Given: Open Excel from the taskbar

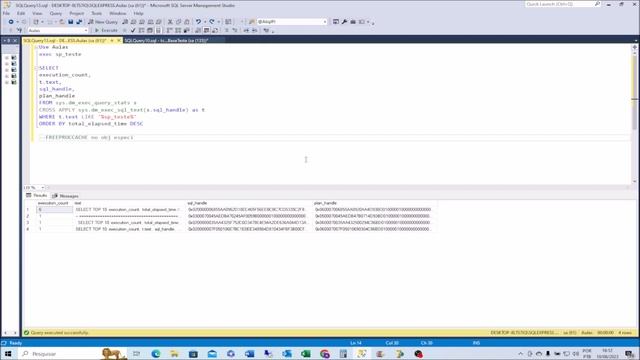Looking at the screenshot, I should point(306,354).
